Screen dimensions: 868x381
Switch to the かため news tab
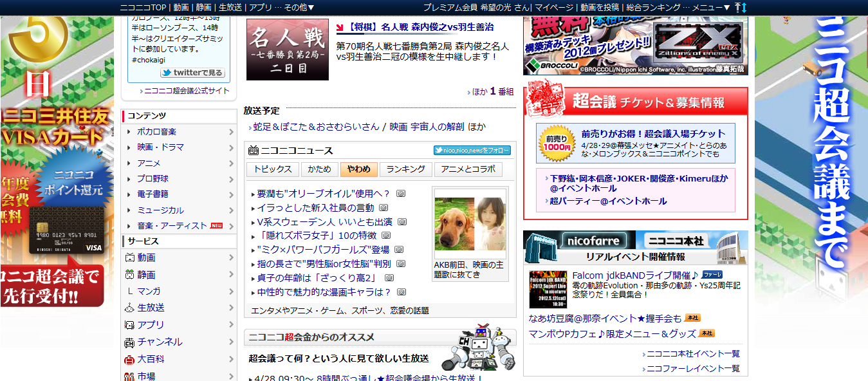(x=319, y=169)
